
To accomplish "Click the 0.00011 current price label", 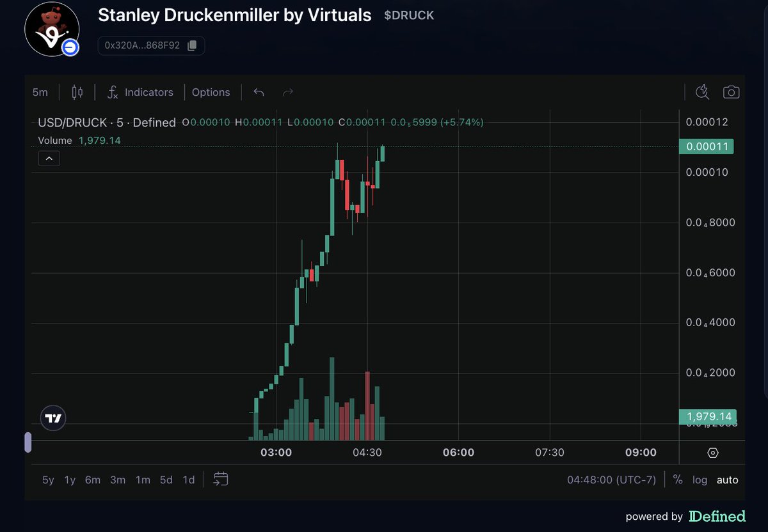I will tap(707, 146).
